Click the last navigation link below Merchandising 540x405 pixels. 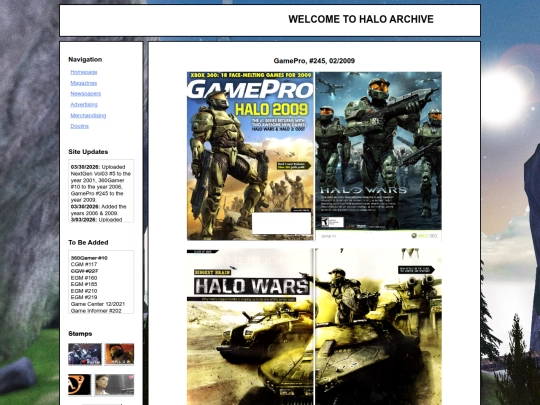point(80,126)
